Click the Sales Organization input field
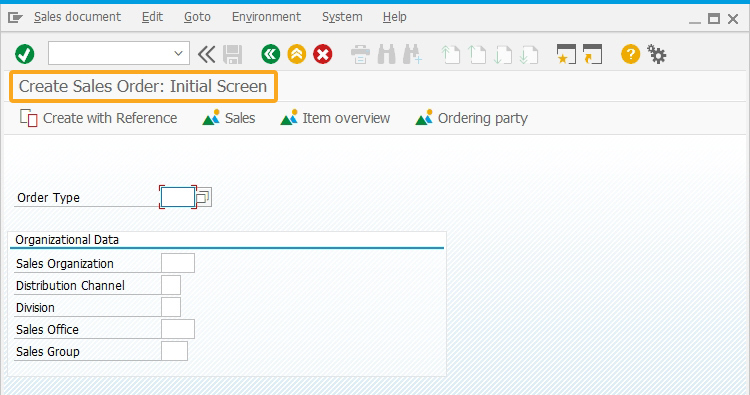 point(178,263)
